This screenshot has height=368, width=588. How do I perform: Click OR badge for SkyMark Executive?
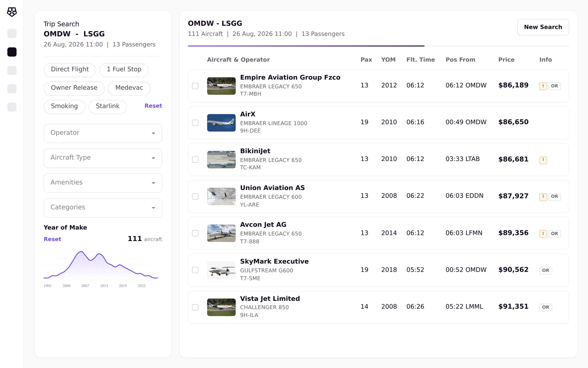pos(545,270)
